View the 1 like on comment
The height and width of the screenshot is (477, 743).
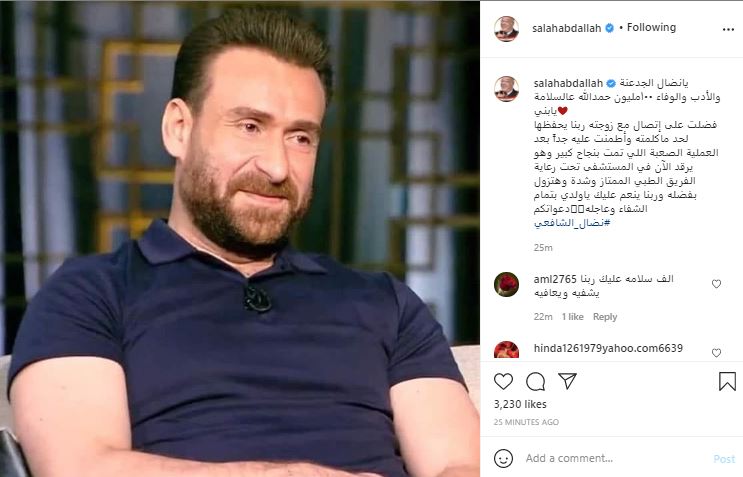click(572, 317)
